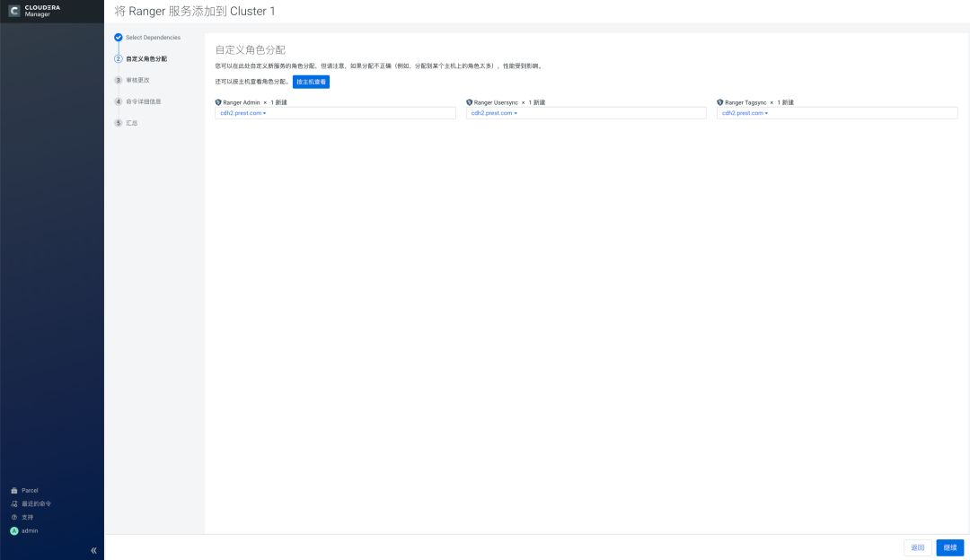The height and width of the screenshot is (560, 970).
Task: Click the admin user avatar icon
Action: [x=14, y=531]
